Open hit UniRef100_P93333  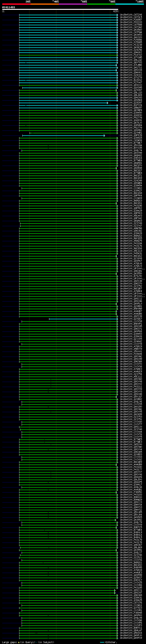(131, 22)
